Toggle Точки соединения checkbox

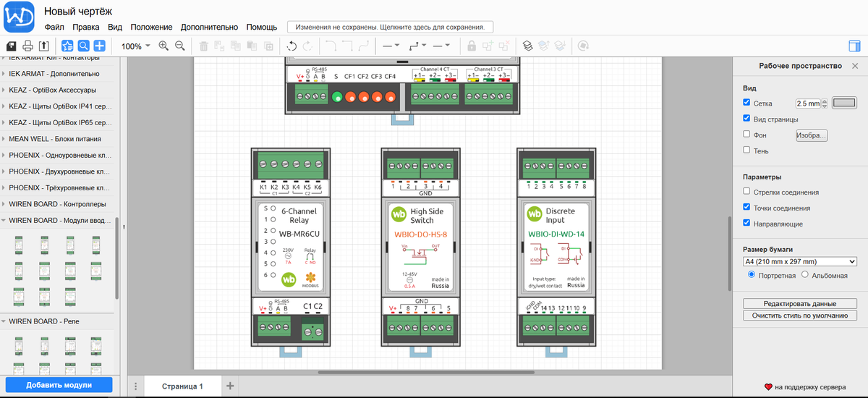747,207
